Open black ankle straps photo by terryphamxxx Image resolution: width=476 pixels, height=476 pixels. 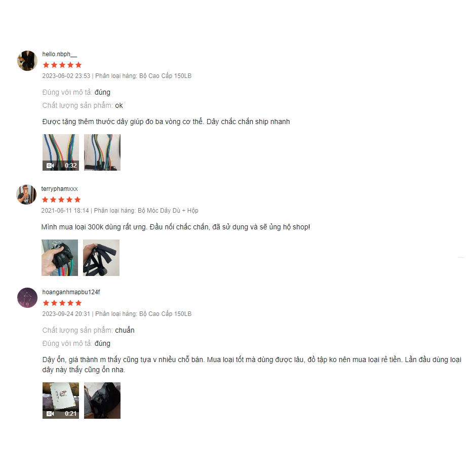point(101,258)
